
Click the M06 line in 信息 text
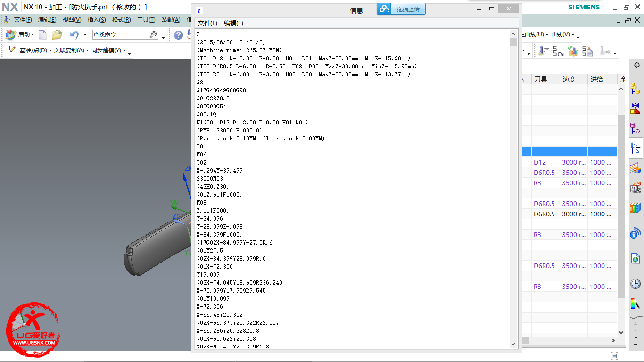click(x=201, y=155)
